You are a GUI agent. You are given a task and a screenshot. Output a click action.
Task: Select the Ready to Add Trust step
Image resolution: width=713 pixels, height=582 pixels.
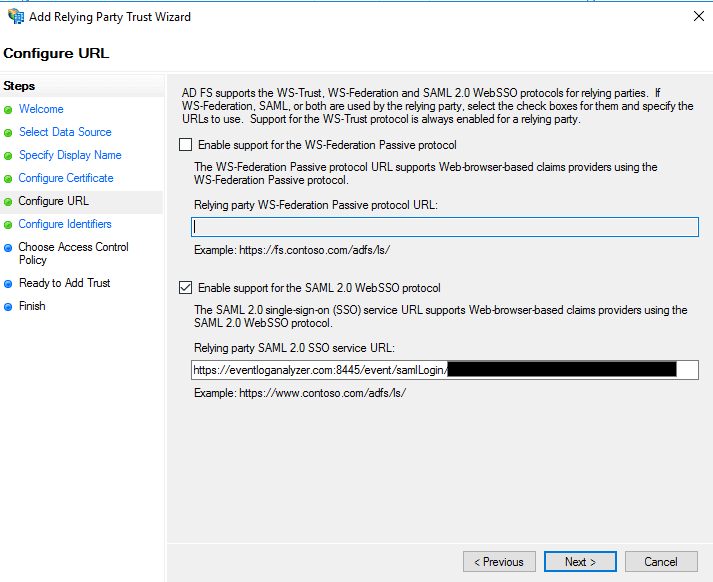click(65, 283)
